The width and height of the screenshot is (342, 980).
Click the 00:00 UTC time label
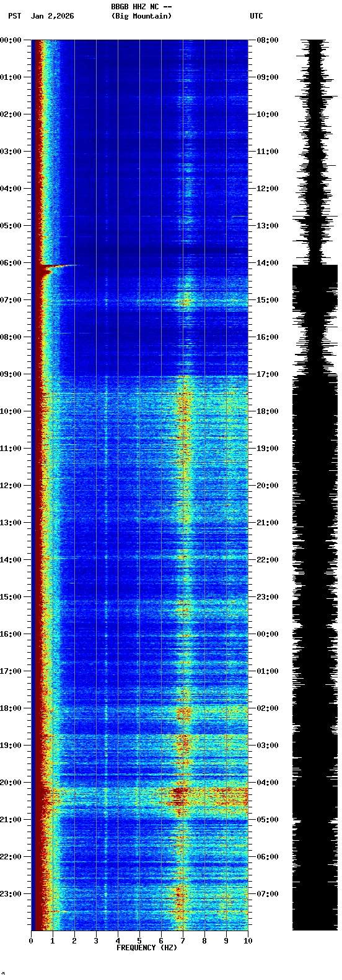[x=268, y=634]
